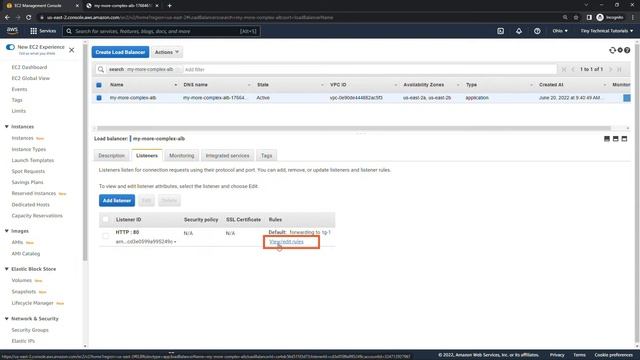Toggle the New EC2 Experience switch
640x360 pixels.
click(10, 47)
